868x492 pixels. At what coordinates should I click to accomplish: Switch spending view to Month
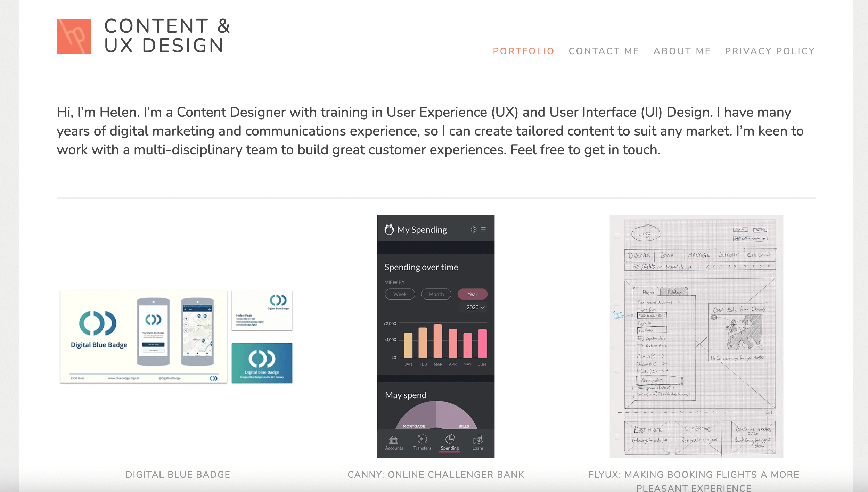click(x=436, y=294)
